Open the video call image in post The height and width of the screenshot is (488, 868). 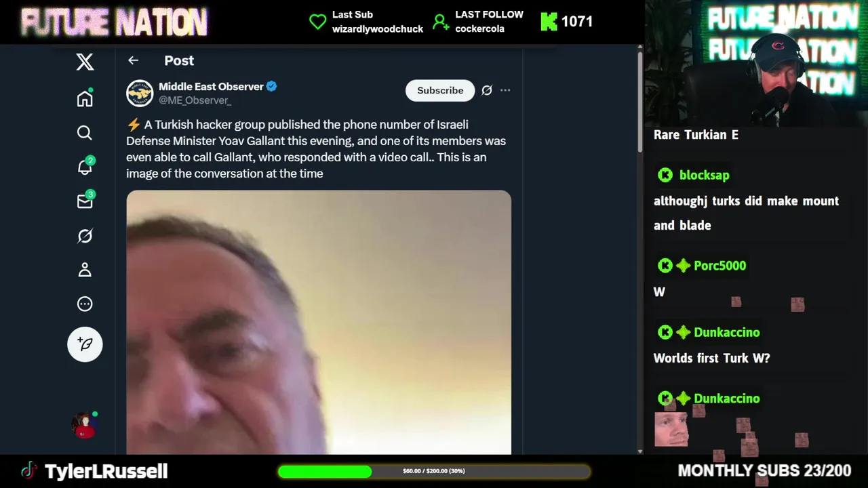click(319, 323)
